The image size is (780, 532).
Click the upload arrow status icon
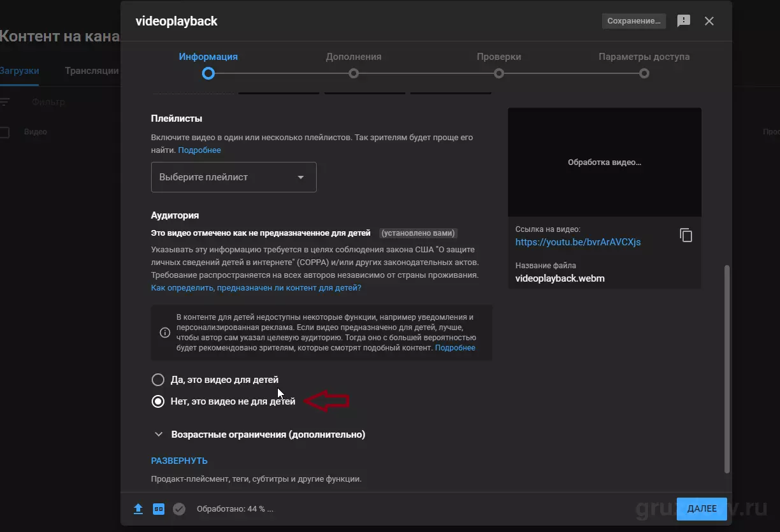138,509
